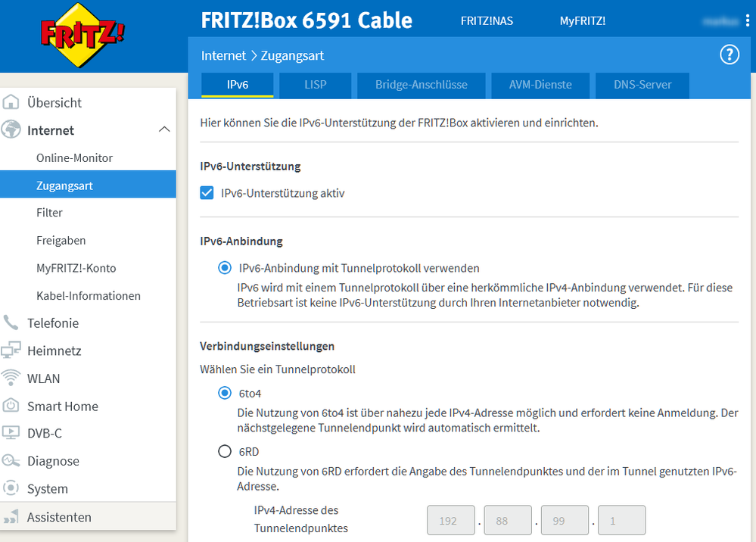756x542 pixels.
Task: Click the Übersicht house icon
Action: point(11,102)
